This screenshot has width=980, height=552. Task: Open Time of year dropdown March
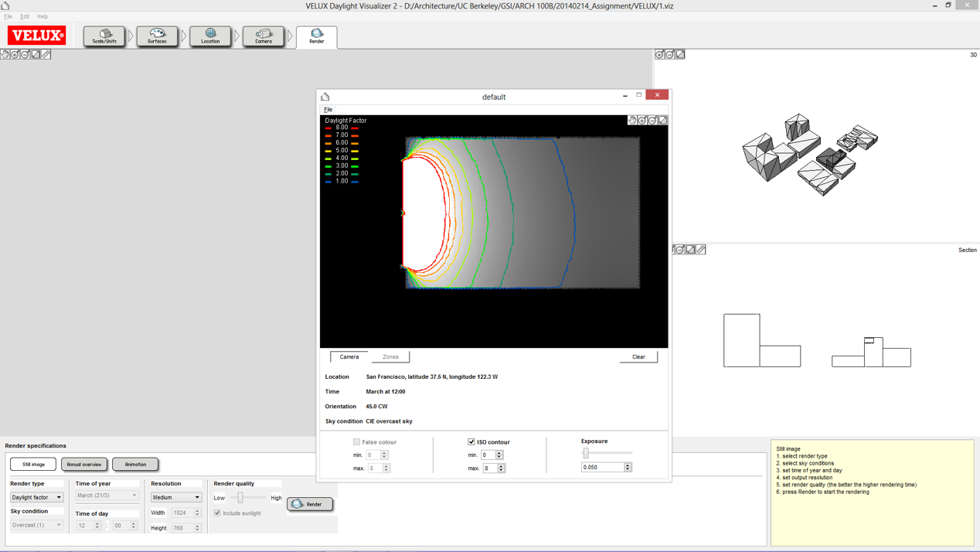click(107, 496)
